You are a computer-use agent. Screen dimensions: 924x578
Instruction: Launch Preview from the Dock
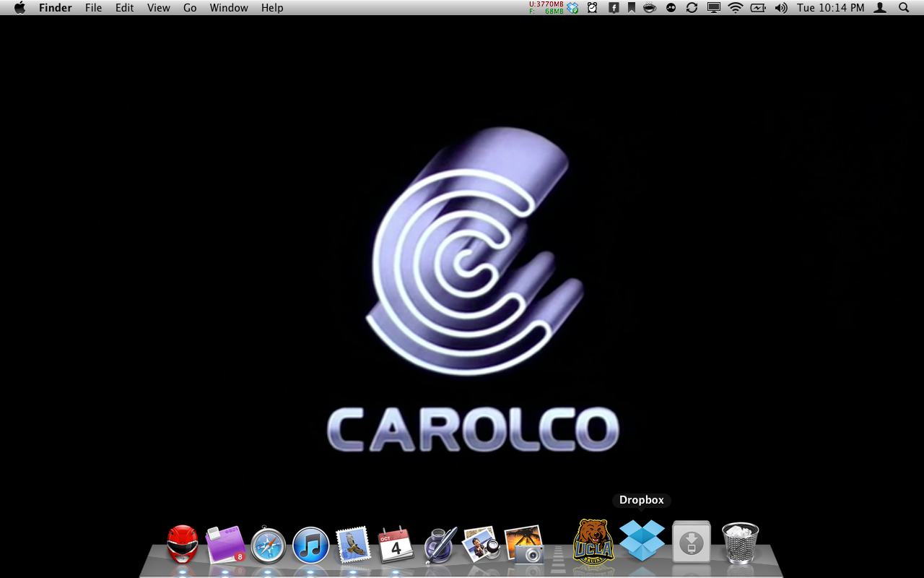point(481,545)
